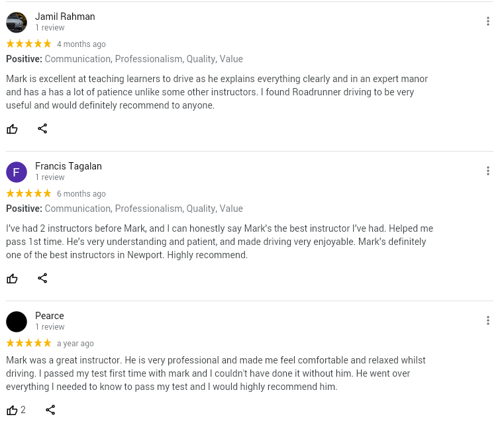Viewport: 504px width, 431px height.
Task: Open Jamil Rahman's profile name link
Action: pyautogui.click(x=65, y=17)
